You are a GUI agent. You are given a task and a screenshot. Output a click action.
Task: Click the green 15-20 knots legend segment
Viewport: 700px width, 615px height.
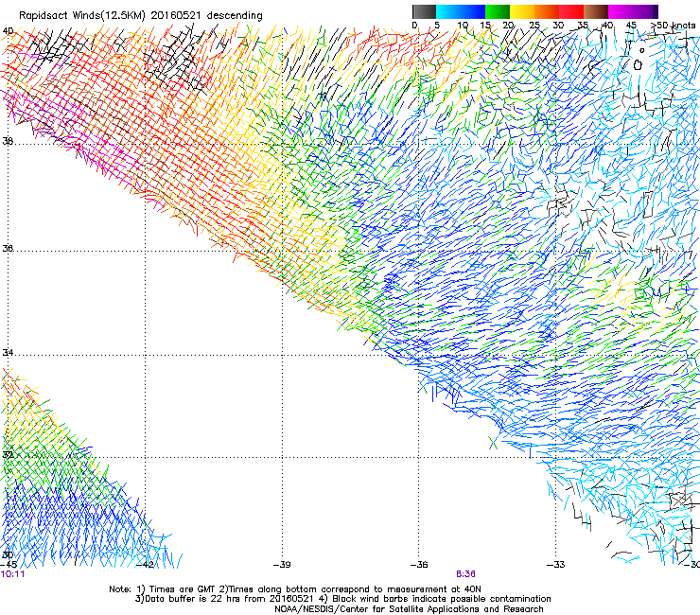point(498,11)
